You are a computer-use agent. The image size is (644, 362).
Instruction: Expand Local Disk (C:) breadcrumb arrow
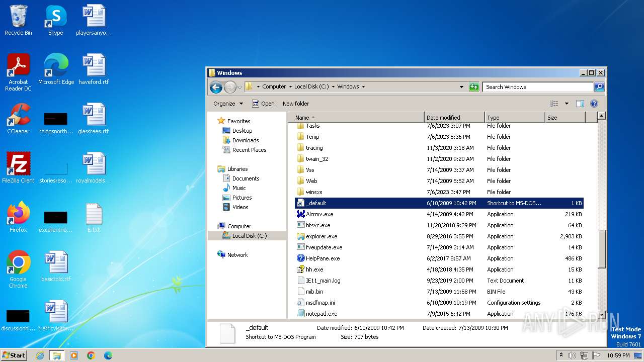(x=333, y=86)
